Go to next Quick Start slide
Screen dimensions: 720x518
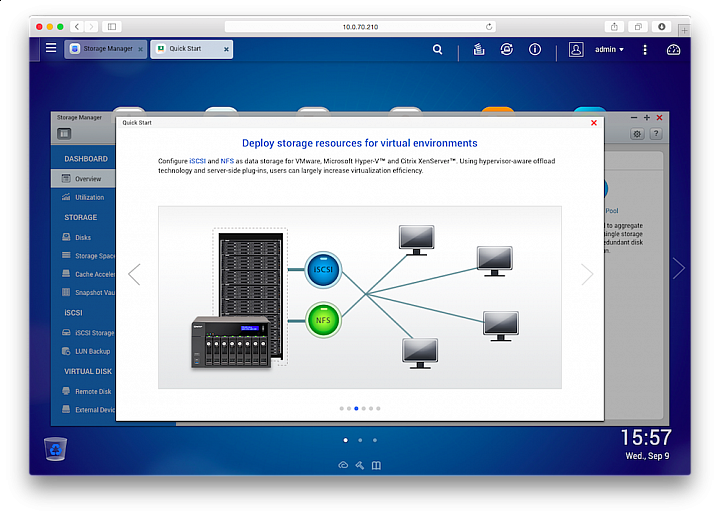click(x=587, y=275)
